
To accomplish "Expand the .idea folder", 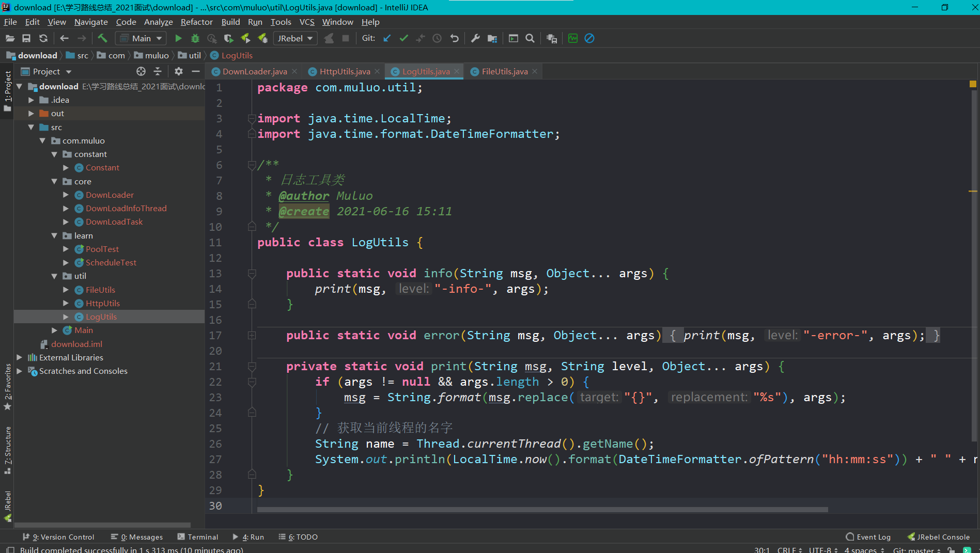I will pos(31,100).
